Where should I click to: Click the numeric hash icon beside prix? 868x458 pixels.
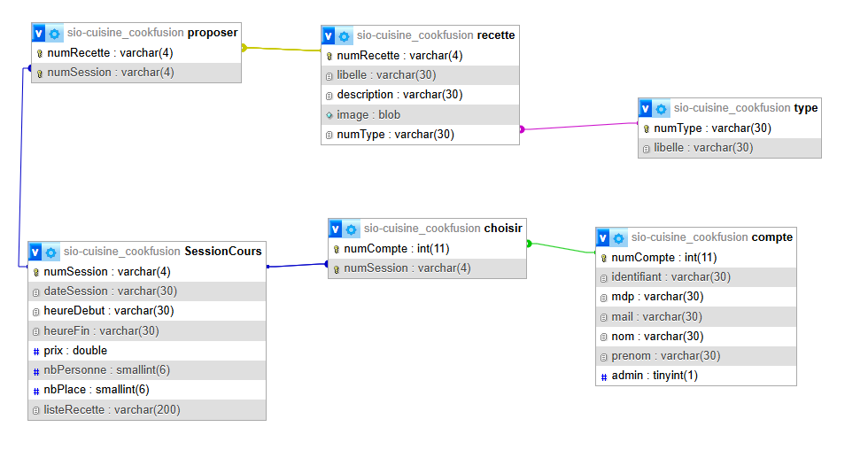pos(36,351)
